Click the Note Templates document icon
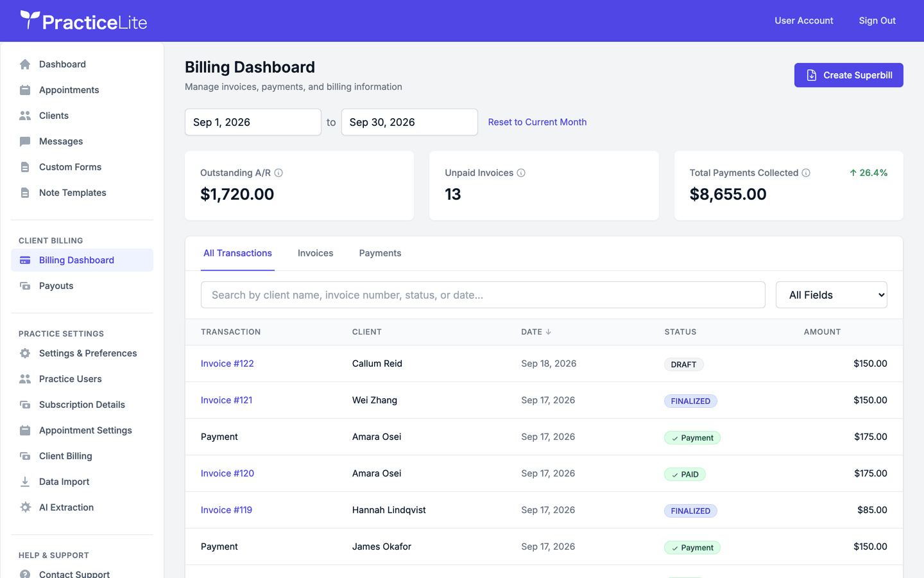Screen dimensions: 924x578 click(x=25, y=193)
